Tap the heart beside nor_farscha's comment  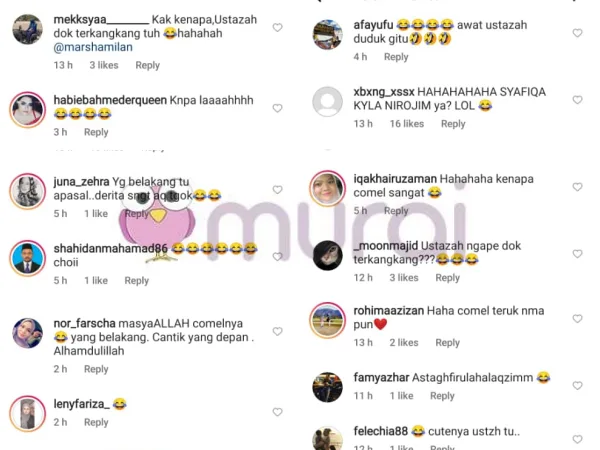tap(277, 331)
